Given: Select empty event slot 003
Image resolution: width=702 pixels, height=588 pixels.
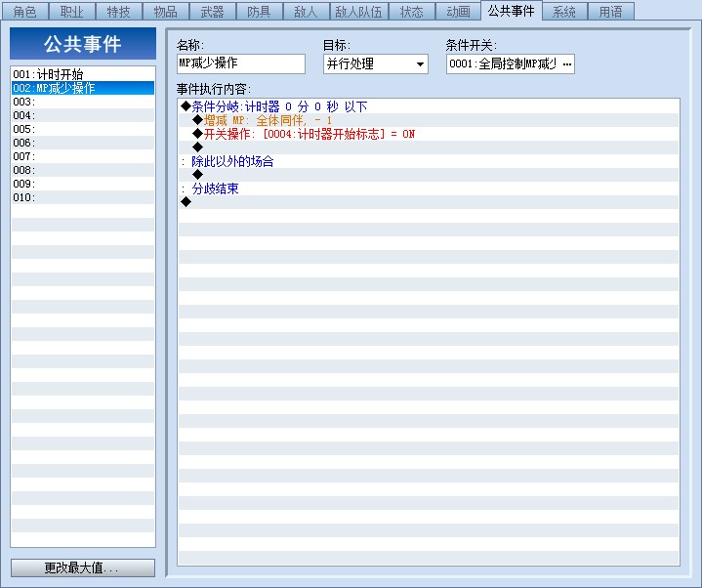Looking at the screenshot, I should pyautogui.click(x=83, y=102).
